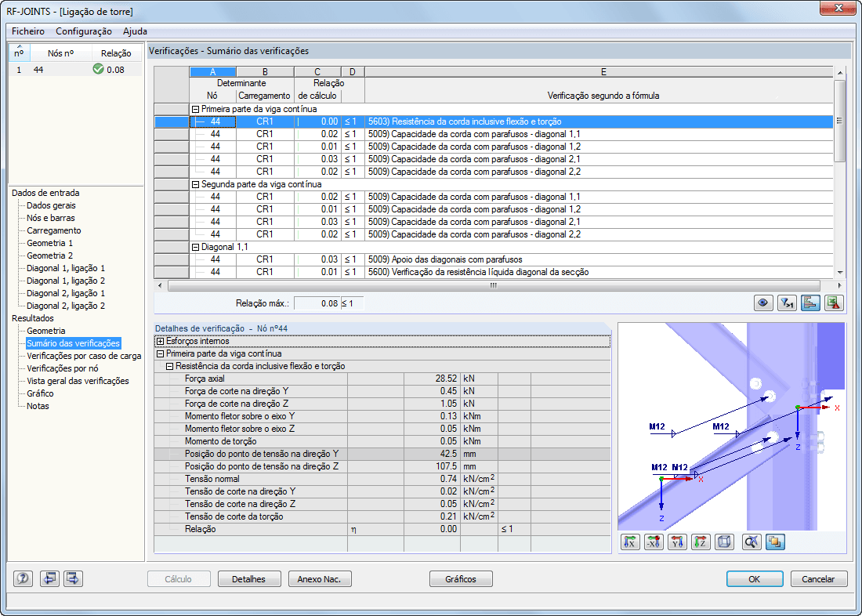The height and width of the screenshot is (616, 862).
Task: Select the Força axial 28.52 kN row
Action: [x=382, y=379]
